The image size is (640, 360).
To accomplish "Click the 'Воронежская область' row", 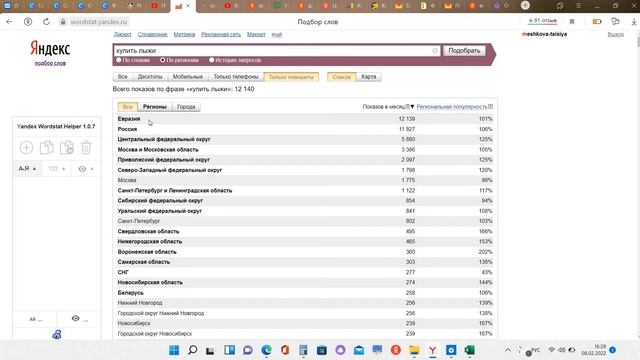I will pos(305,252).
